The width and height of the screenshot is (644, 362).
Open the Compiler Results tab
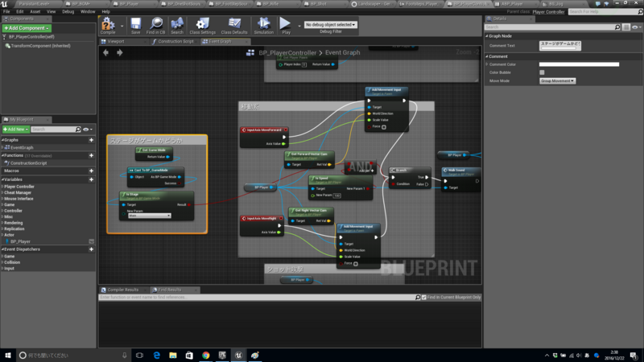point(122,290)
